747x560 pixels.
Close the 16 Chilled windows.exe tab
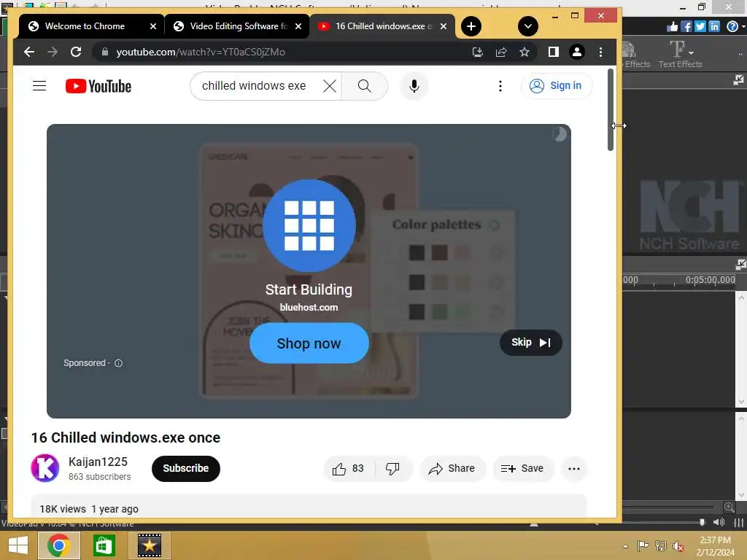(x=444, y=27)
